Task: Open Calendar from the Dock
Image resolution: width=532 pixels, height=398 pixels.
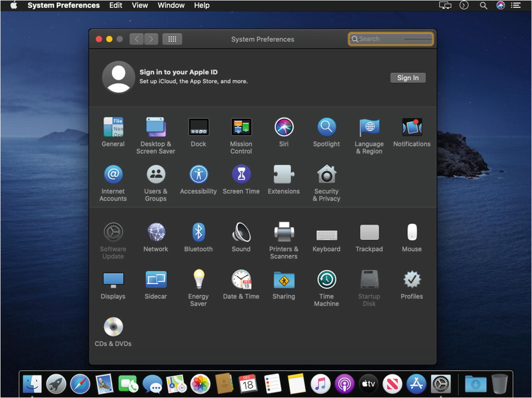Action: [x=248, y=384]
